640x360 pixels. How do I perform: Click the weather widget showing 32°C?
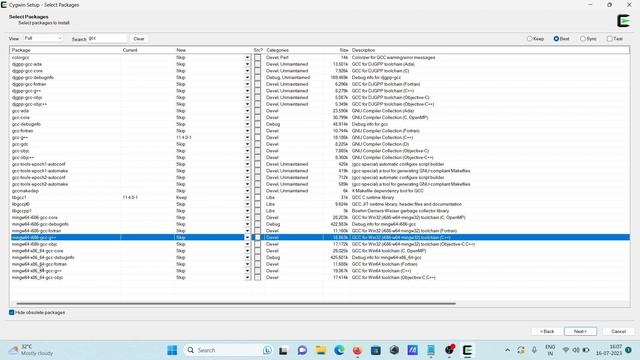(32, 350)
